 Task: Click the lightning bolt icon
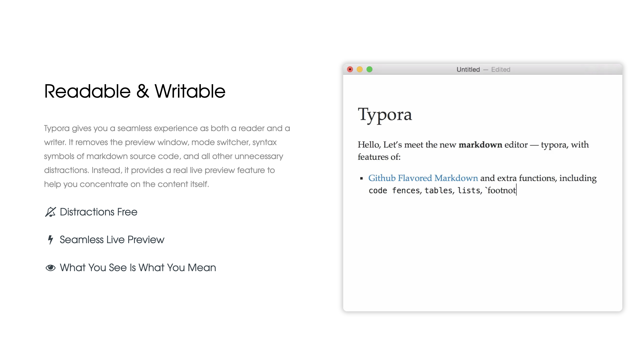click(x=51, y=240)
